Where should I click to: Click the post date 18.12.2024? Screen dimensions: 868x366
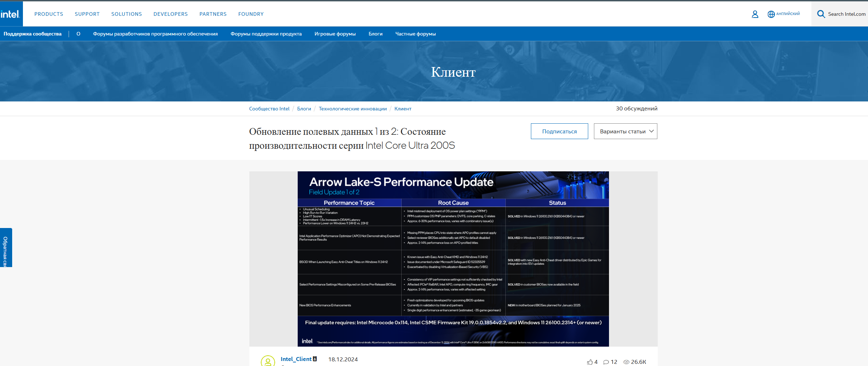343,359
